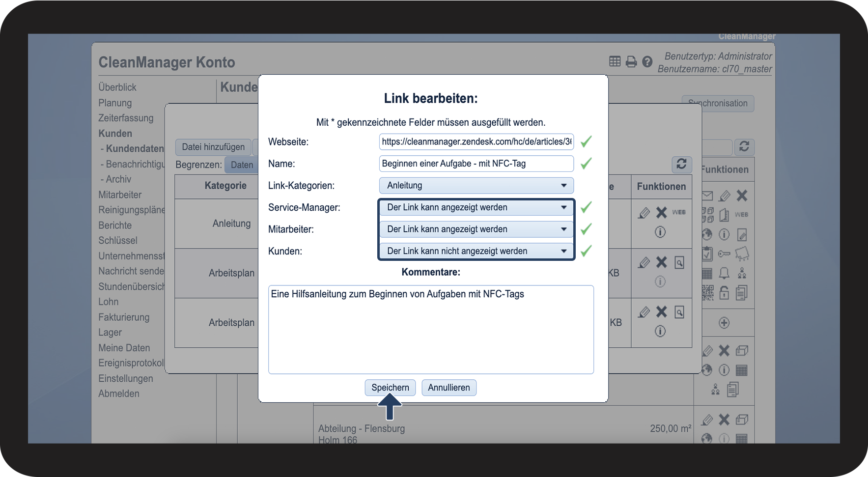The height and width of the screenshot is (477, 868).
Task: Open Fakturierung in the sidebar
Action: pos(124,317)
